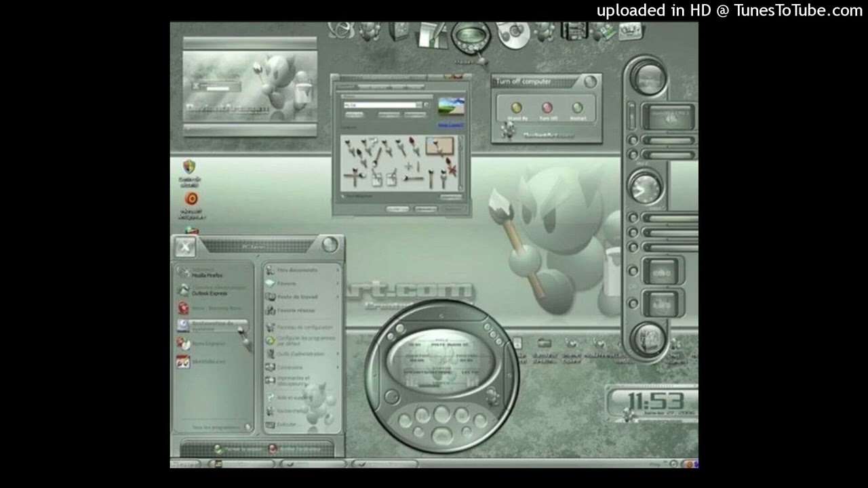The width and height of the screenshot is (868, 488).
Task: Click the round play-arrow knob in sidebar
Action: tap(644, 187)
